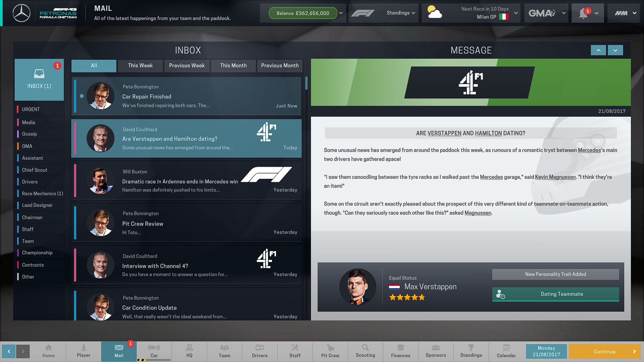Select the This Week inbox filter
Viewport: 644px width, 362px height.
[x=140, y=66]
